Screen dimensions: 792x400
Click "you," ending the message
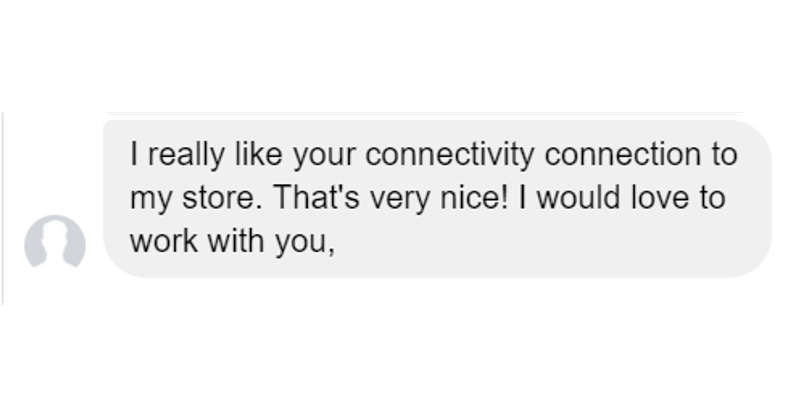[305, 243]
